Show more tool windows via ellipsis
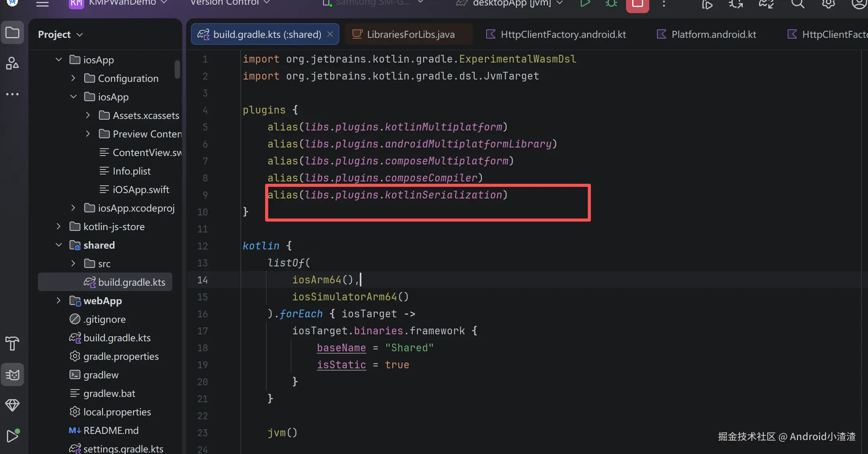This screenshot has width=868, height=454. tap(12, 94)
